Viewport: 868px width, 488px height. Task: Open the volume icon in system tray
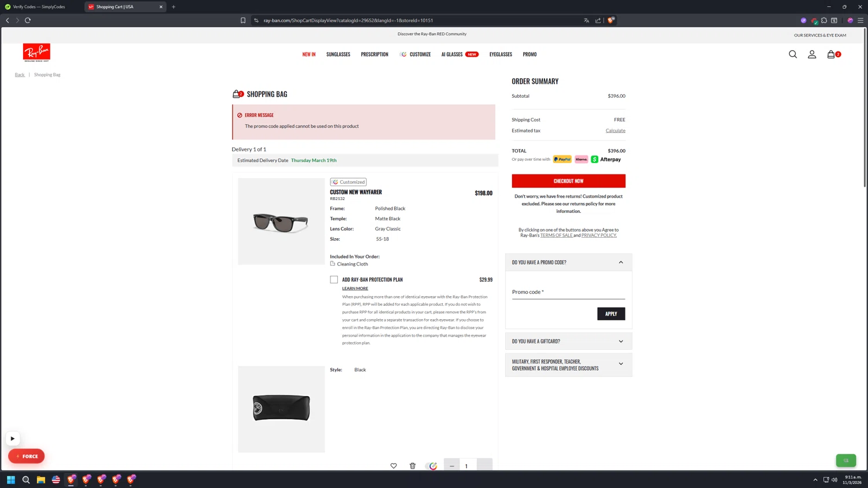pos(834,480)
